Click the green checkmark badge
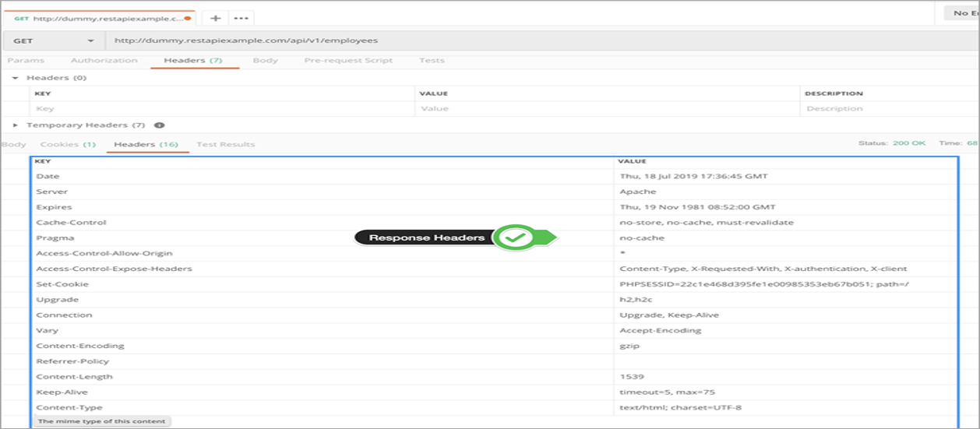The width and height of the screenshot is (980, 429). click(x=516, y=237)
